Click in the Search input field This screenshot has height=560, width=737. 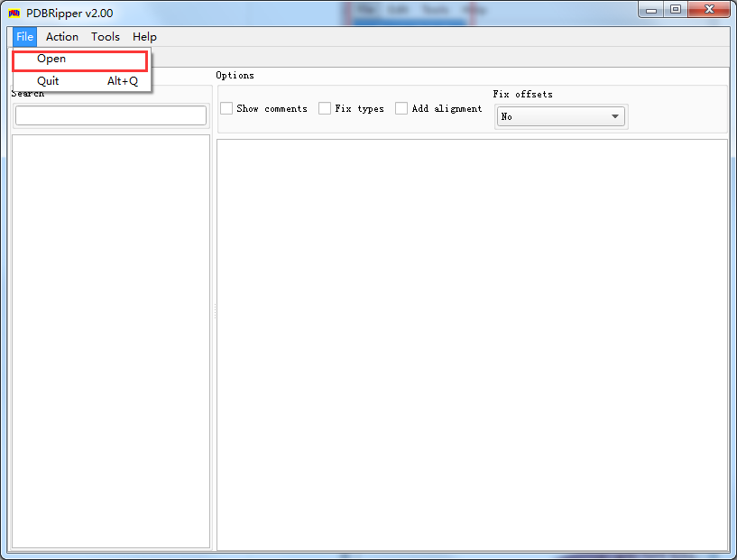[x=111, y=115]
